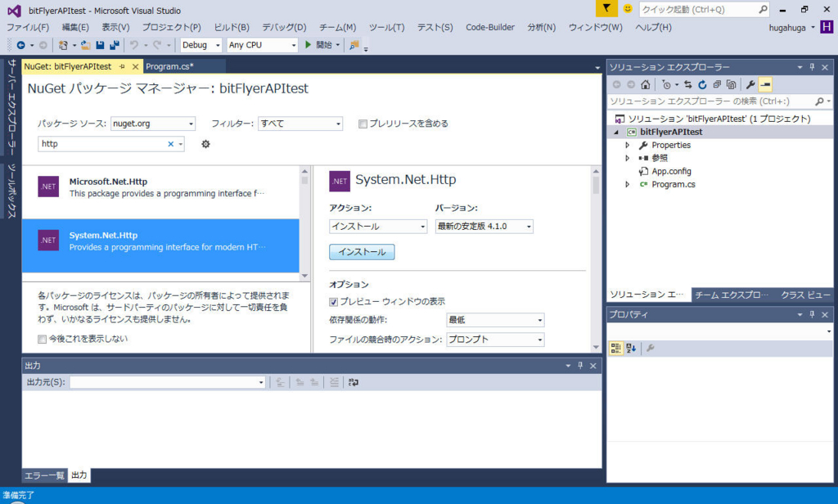Open the dependency behavior 最低 dropdown
Image resolution: width=838 pixels, height=504 pixels.
click(x=495, y=320)
